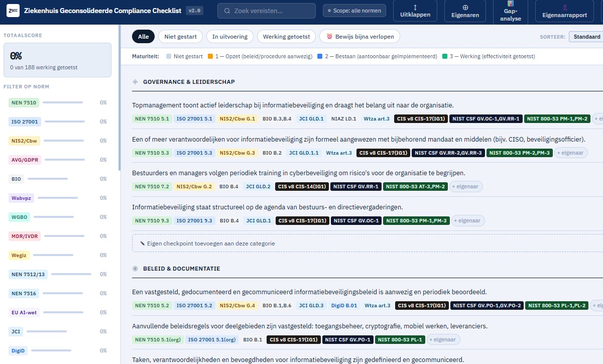Filter by MDR/IVDR norm
Image resolution: width=603 pixels, height=364 pixels.
click(x=24, y=236)
